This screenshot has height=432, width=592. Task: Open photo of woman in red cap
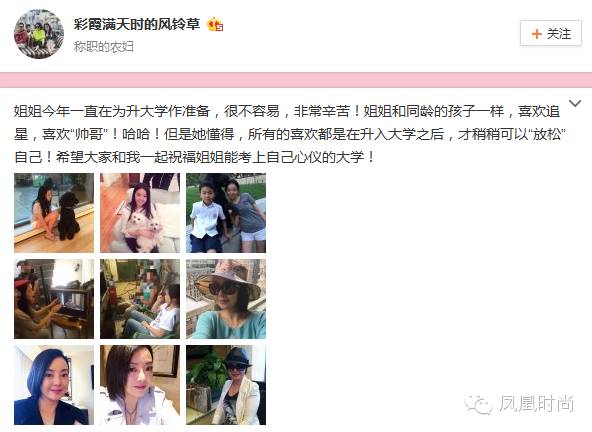coord(54,299)
